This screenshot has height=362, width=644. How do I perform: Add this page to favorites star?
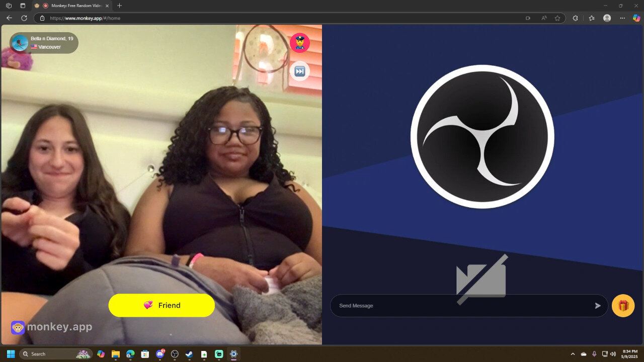click(557, 18)
